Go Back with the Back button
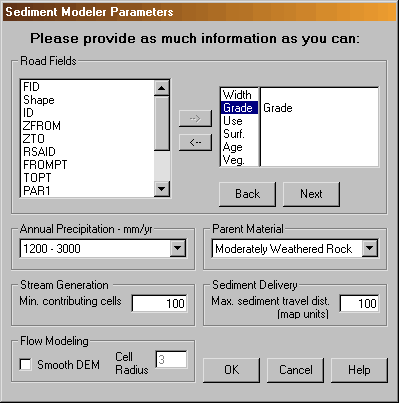The width and height of the screenshot is (400, 404). tap(247, 194)
